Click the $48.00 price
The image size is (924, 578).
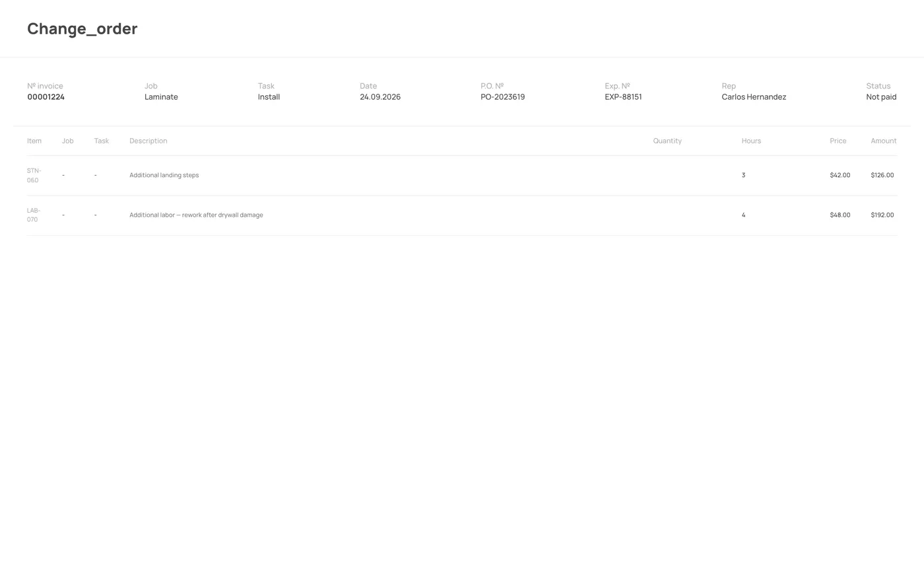pyautogui.click(x=840, y=215)
